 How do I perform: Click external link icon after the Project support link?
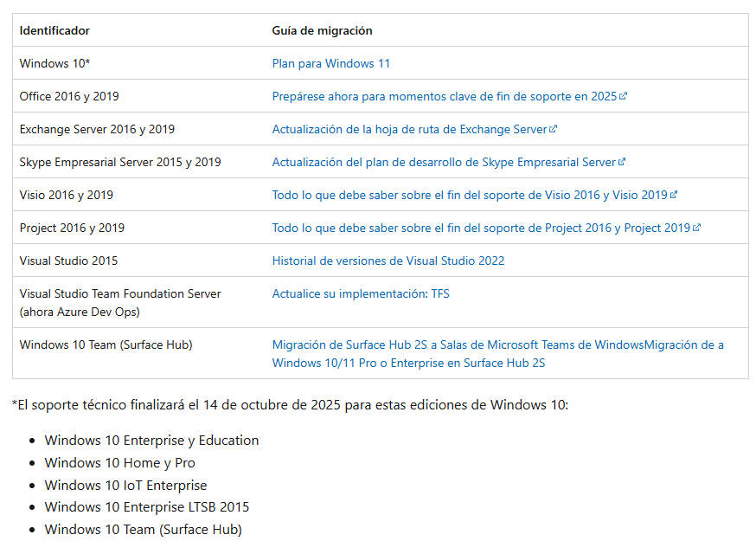[696, 228]
